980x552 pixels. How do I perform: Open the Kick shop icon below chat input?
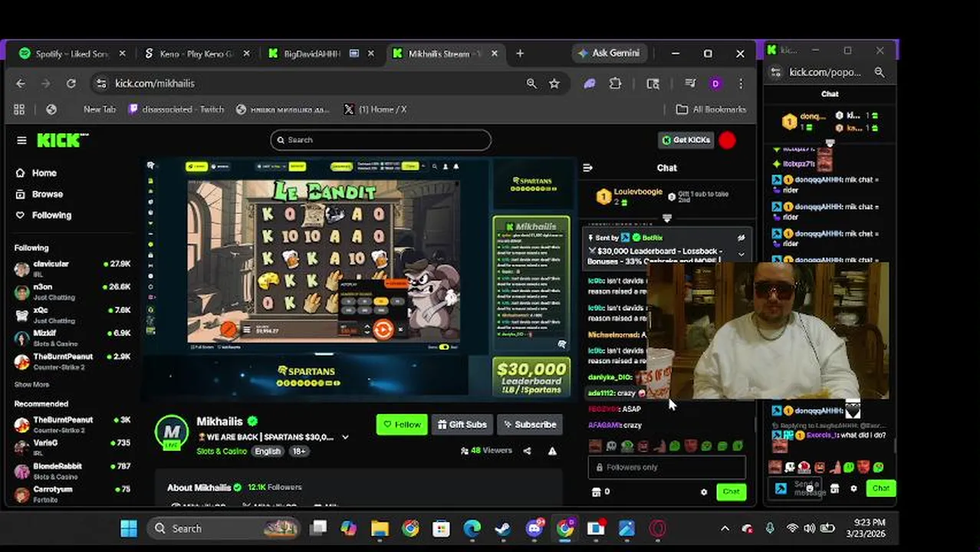point(597,492)
